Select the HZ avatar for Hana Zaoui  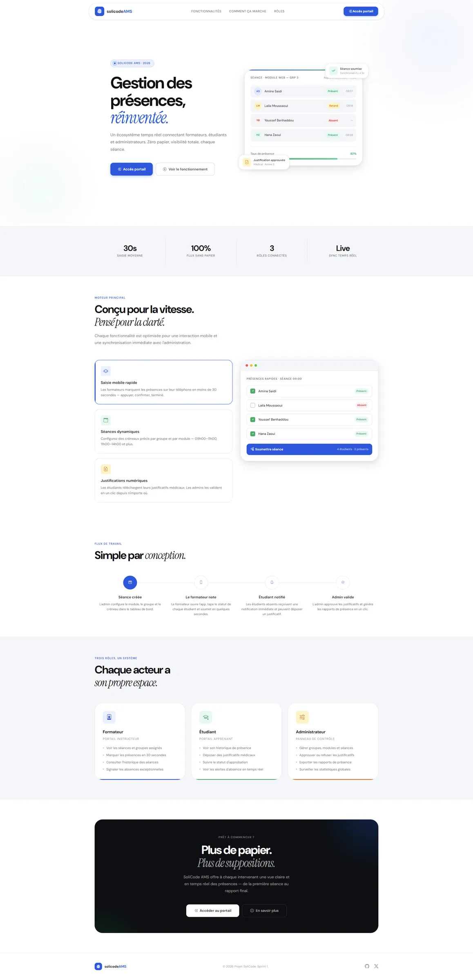(x=258, y=135)
